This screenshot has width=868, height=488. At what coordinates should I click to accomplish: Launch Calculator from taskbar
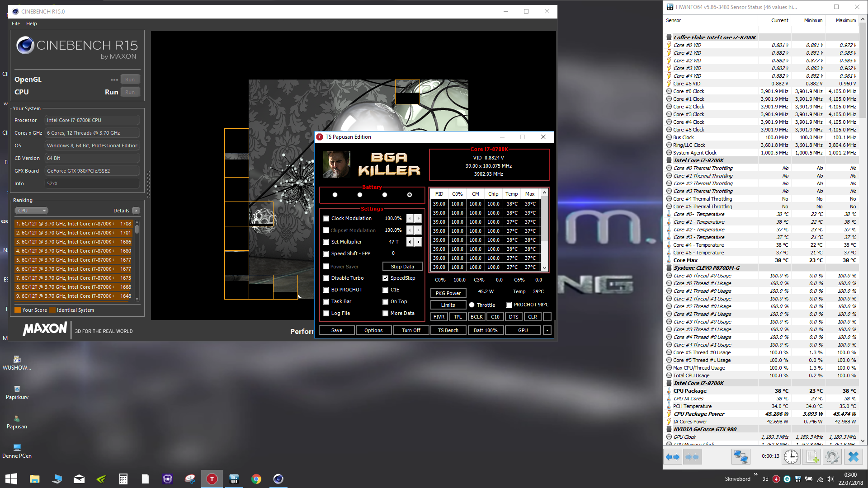[123, 479]
